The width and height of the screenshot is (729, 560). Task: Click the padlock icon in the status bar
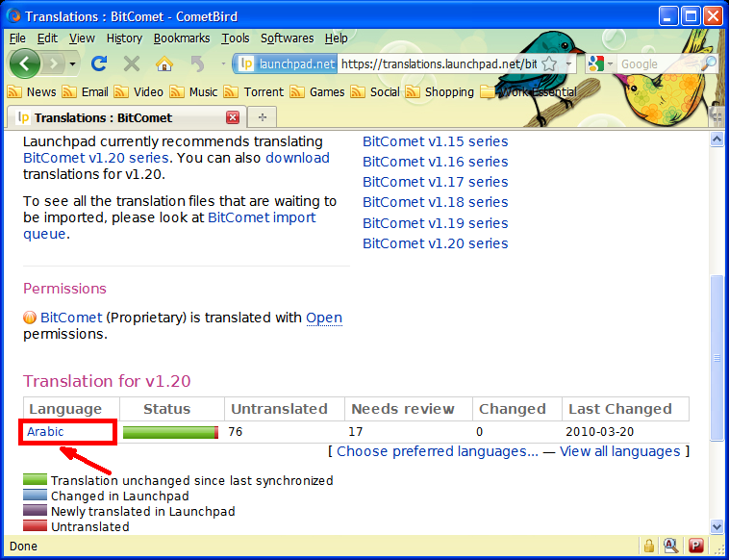click(x=650, y=547)
